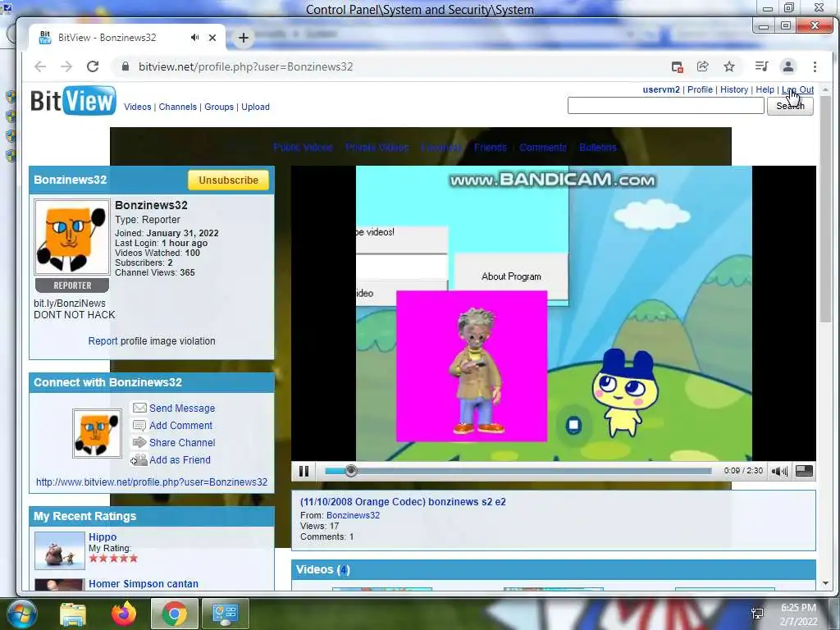Click the Chrome forward arrow
Image resolution: width=840 pixels, height=630 pixels.
point(66,66)
